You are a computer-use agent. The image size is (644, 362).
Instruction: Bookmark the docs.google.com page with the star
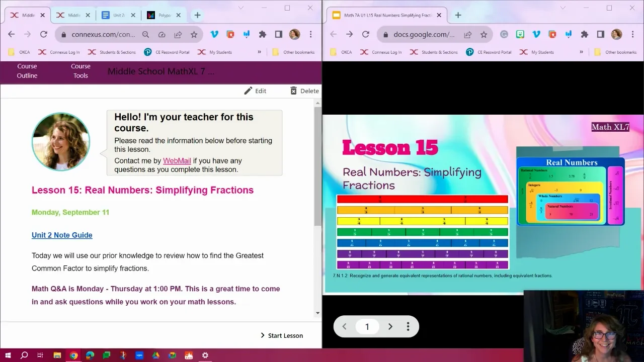click(484, 34)
